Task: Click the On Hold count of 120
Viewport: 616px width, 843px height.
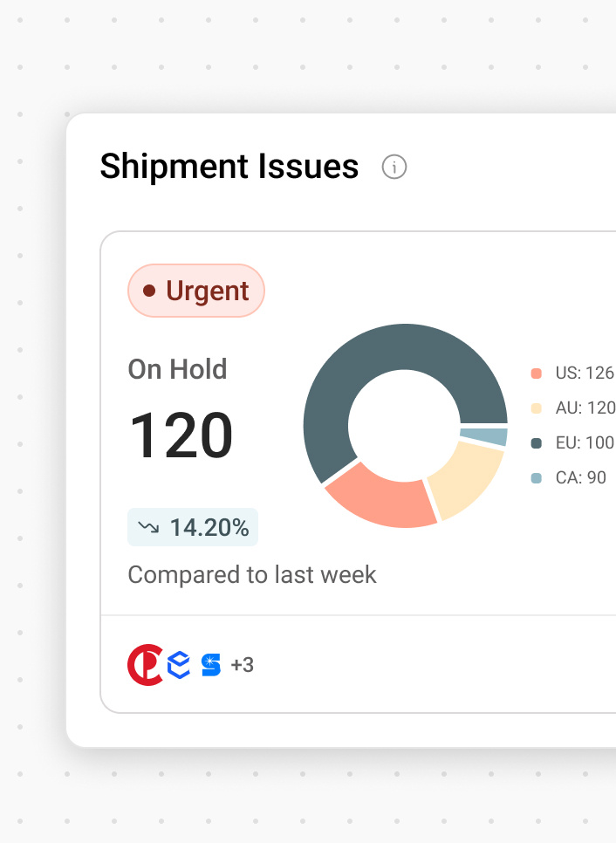Action: point(181,435)
